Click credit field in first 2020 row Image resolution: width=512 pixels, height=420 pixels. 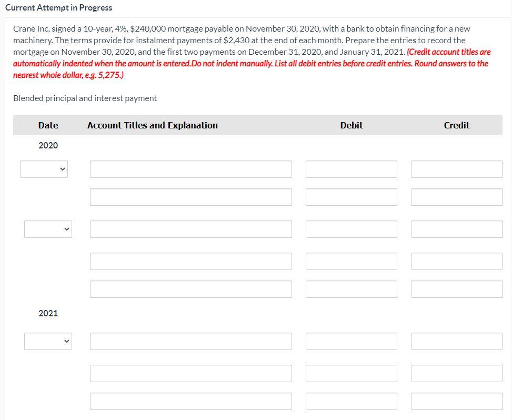click(x=457, y=169)
